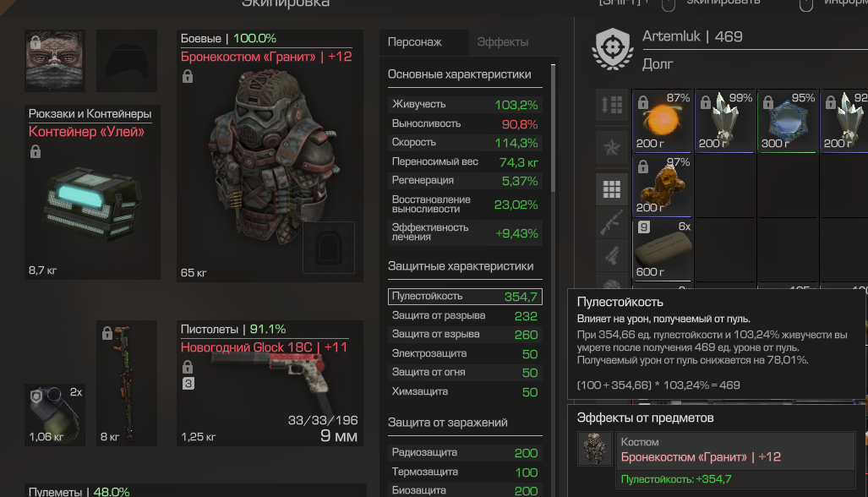Click the Пулестойкость: +354,7 effect line

coord(676,479)
